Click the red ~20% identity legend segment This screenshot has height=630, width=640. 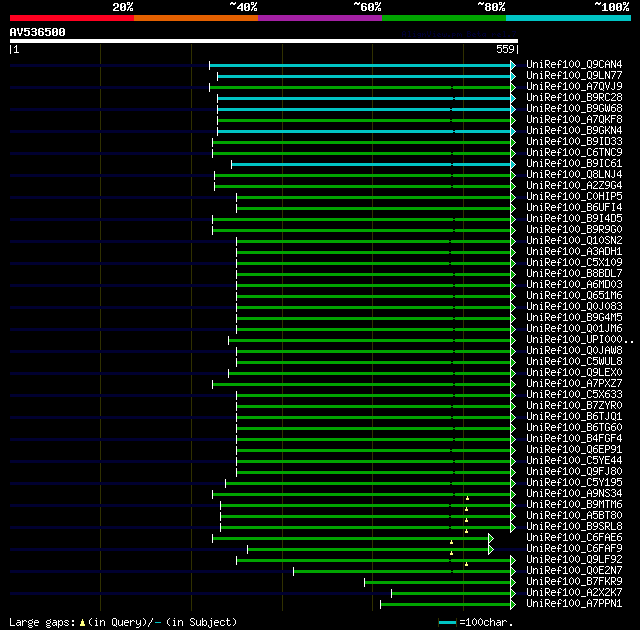72,18
